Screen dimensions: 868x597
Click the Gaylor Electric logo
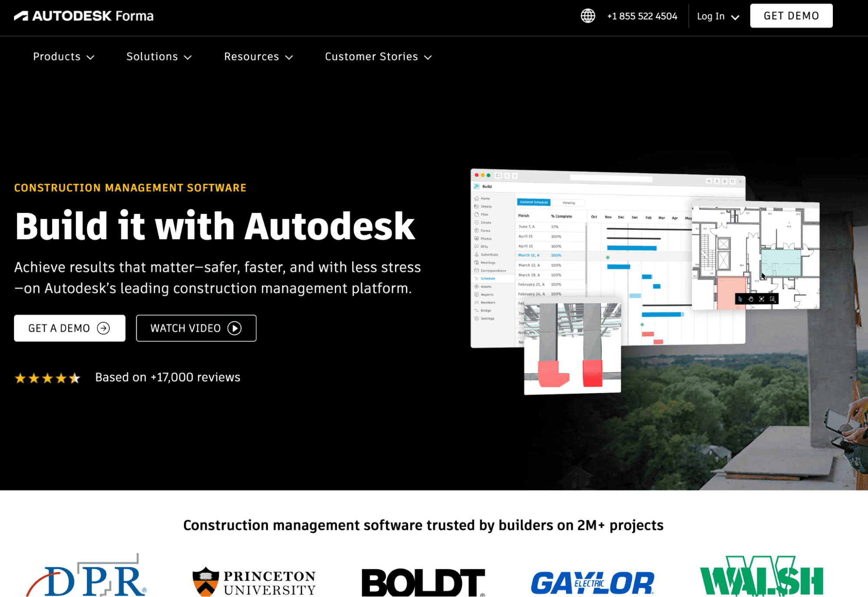coord(592,583)
